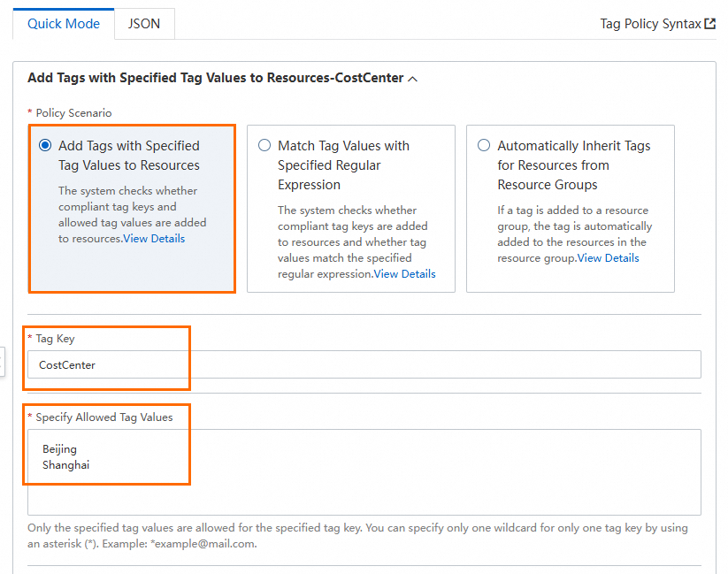Viewport: 728px width, 574px height.
Task: Open View Details for Automatically Inherit Tags
Action: (609, 258)
